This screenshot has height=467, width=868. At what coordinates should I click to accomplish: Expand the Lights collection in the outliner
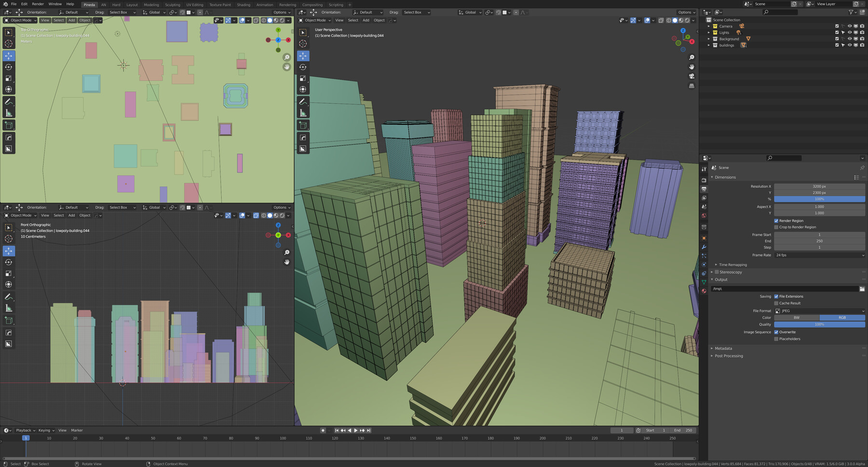[709, 32]
